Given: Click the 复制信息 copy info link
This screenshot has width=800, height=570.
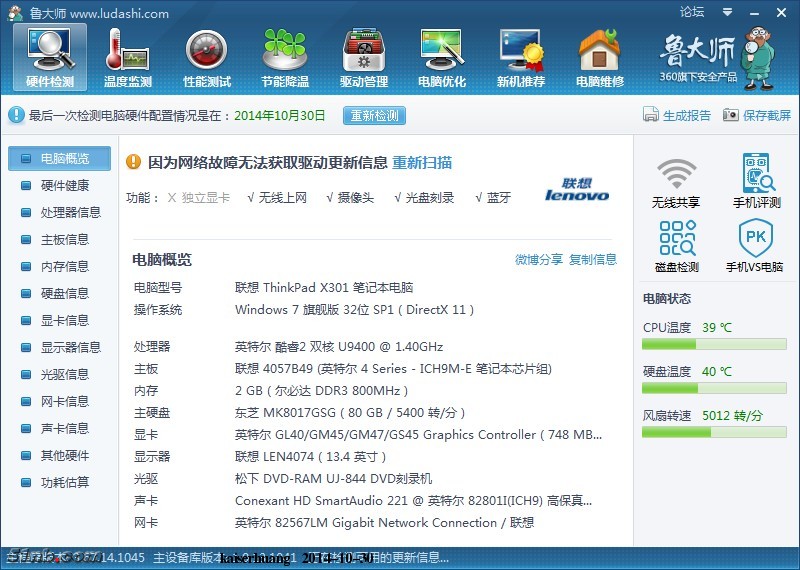Looking at the screenshot, I should pyautogui.click(x=593, y=259).
